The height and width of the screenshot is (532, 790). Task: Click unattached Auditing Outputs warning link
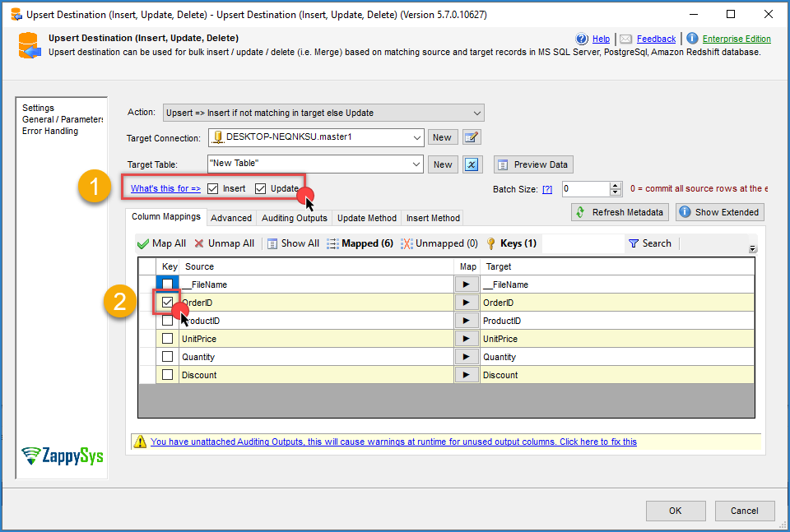click(x=393, y=442)
